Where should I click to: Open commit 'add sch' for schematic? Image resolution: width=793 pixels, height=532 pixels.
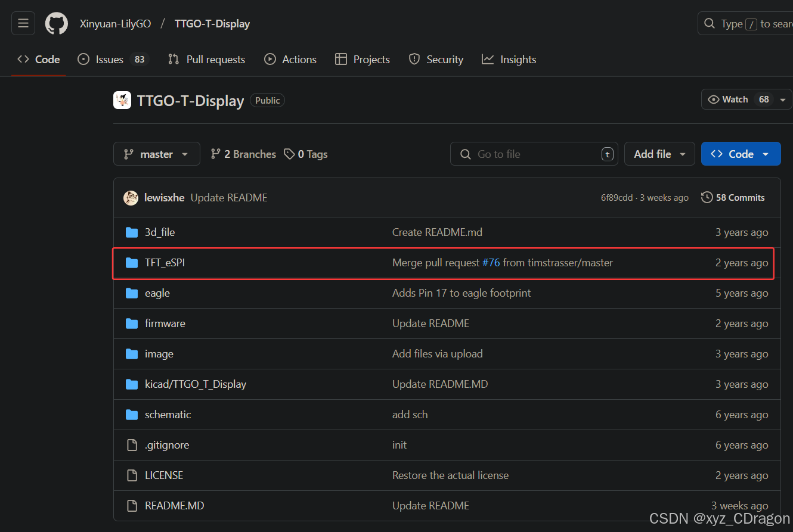(x=410, y=415)
